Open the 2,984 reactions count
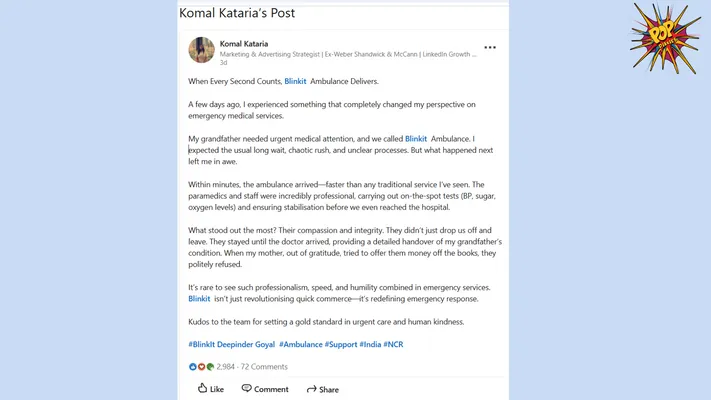 [226, 367]
